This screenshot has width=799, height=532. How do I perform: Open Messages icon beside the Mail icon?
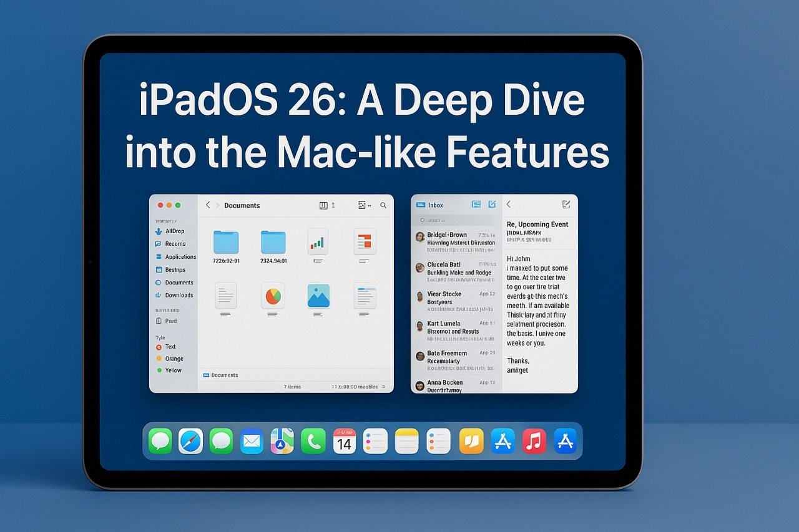click(221, 441)
